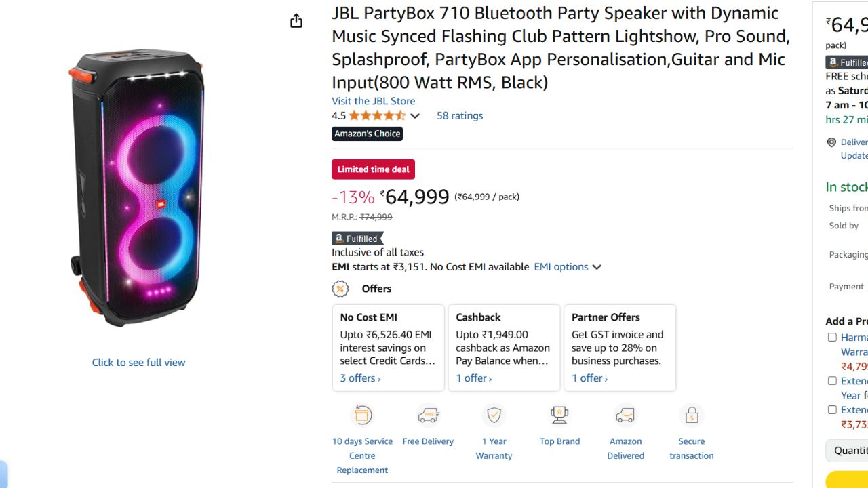Click the 1 Year Warranty shield icon
The image size is (868, 488).
(494, 415)
